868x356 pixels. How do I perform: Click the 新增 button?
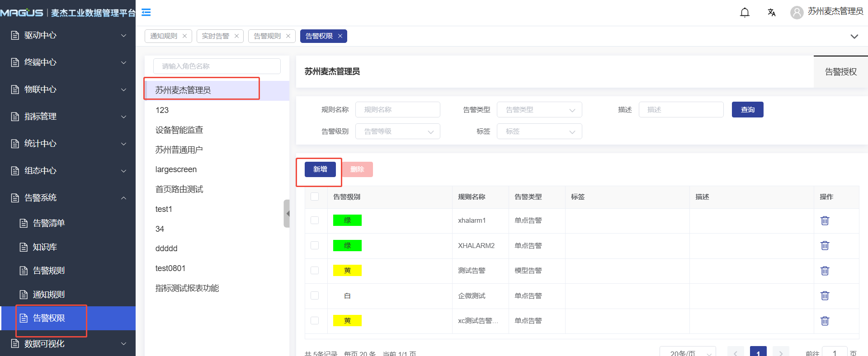click(320, 169)
